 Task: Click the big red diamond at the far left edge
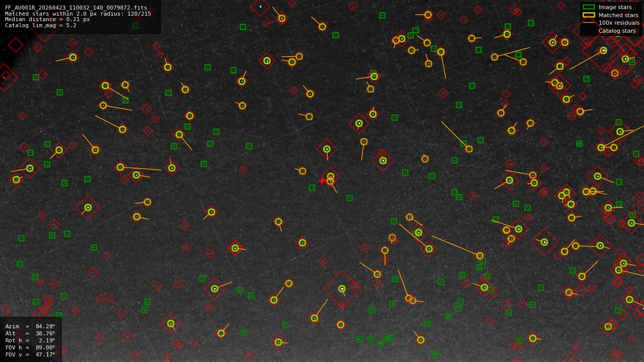pyautogui.click(x=5, y=77)
